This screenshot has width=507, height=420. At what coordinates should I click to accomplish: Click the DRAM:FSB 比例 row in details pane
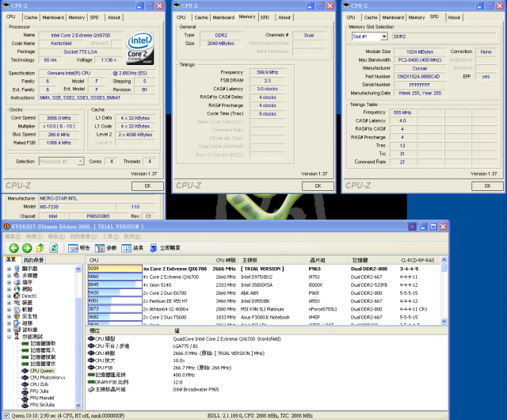pos(267,382)
